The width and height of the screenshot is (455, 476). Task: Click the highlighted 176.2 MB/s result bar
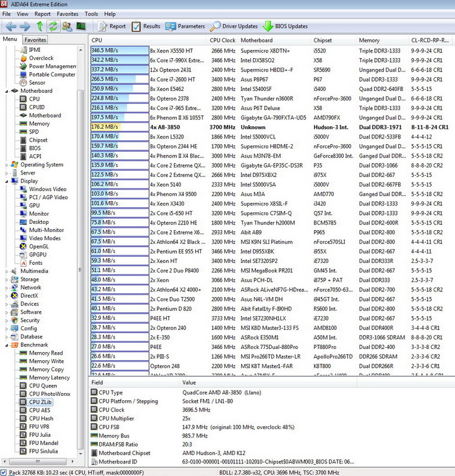(119, 127)
